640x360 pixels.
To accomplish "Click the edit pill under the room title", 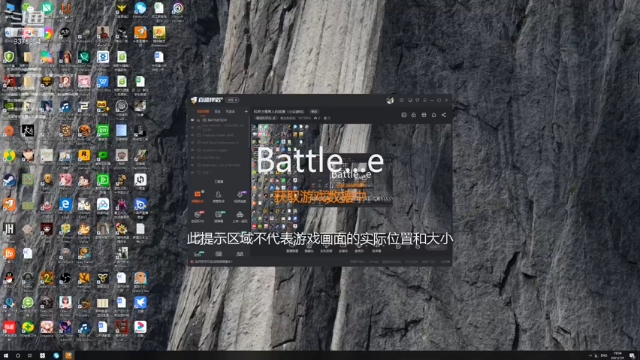I will (x=266, y=118).
